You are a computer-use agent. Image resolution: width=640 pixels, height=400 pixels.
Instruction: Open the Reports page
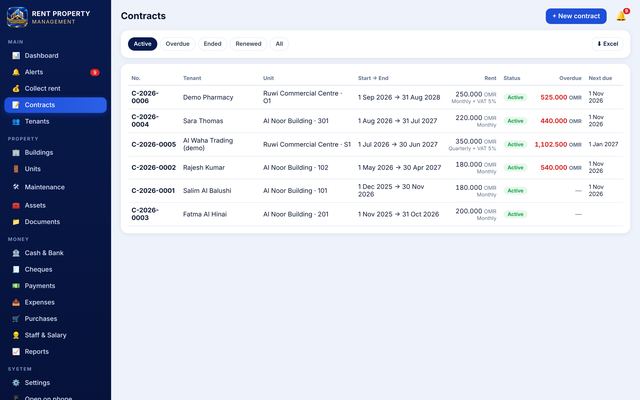(56, 351)
